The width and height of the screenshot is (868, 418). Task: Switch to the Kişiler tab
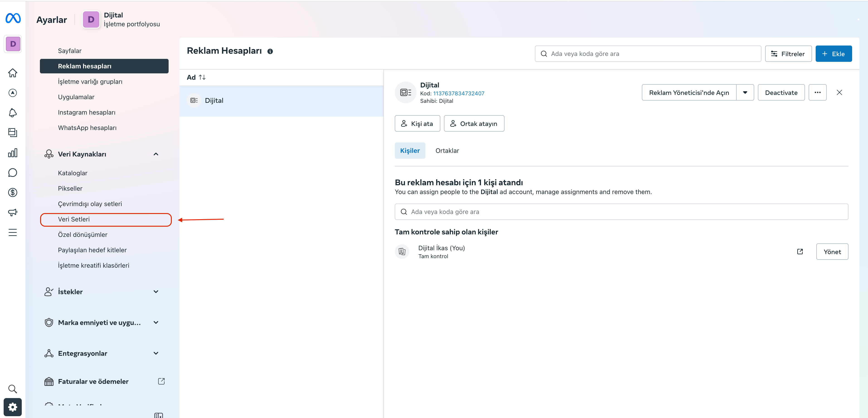[410, 151]
